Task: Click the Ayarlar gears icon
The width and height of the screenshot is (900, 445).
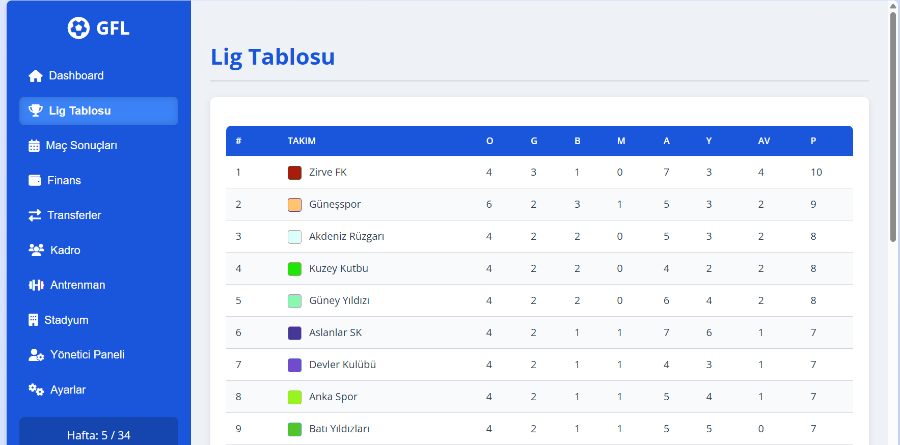Action: pyautogui.click(x=36, y=390)
